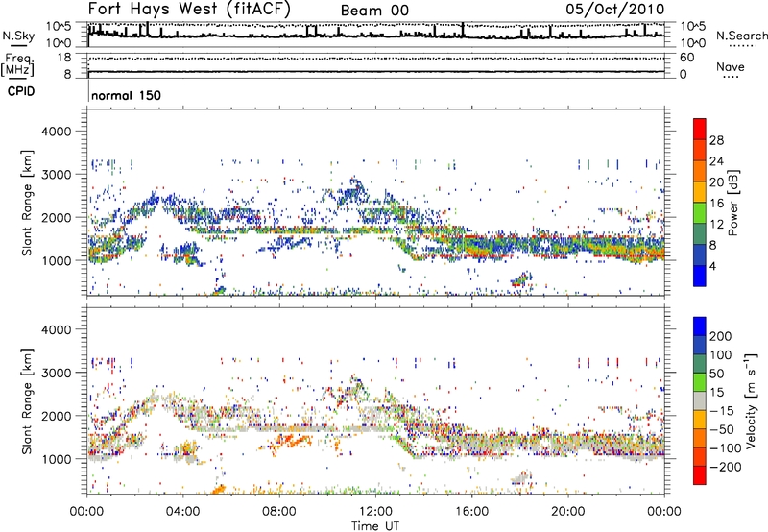Click the '2000' range tick in the power panel
The height and width of the screenshot is (532, 768).
click(x=56, y=217)
